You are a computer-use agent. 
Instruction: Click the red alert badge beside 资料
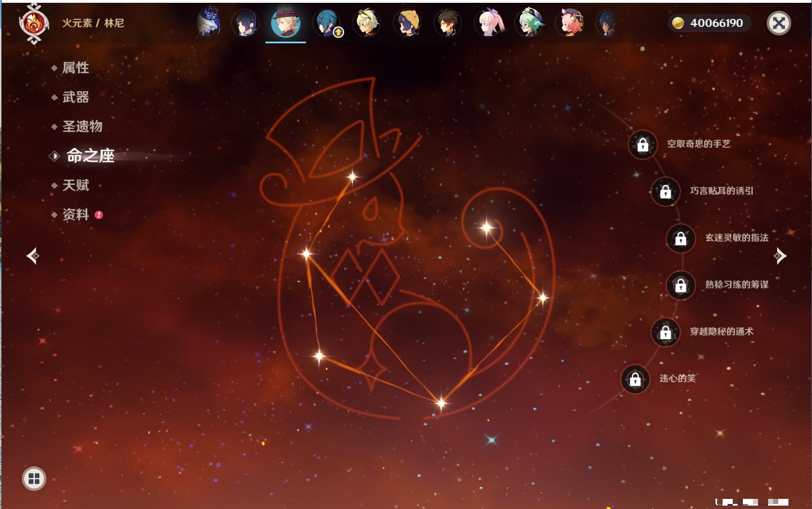click(99, 215)
